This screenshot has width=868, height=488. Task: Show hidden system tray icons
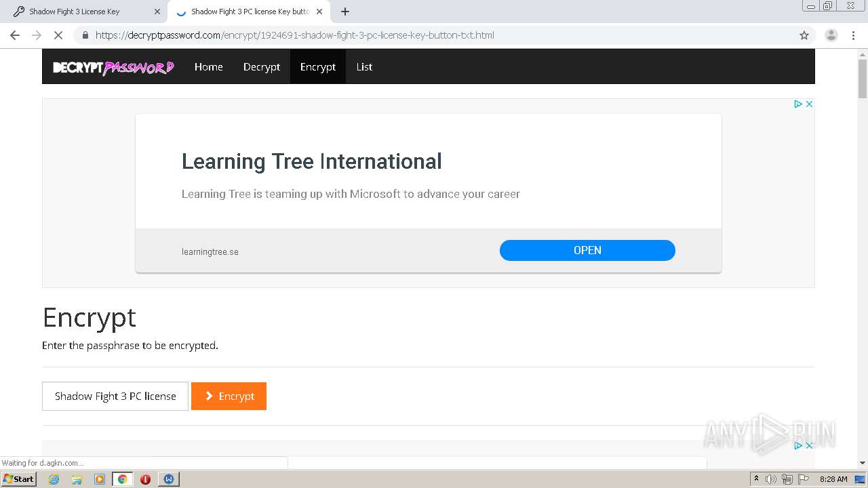[x=756, y=479]
